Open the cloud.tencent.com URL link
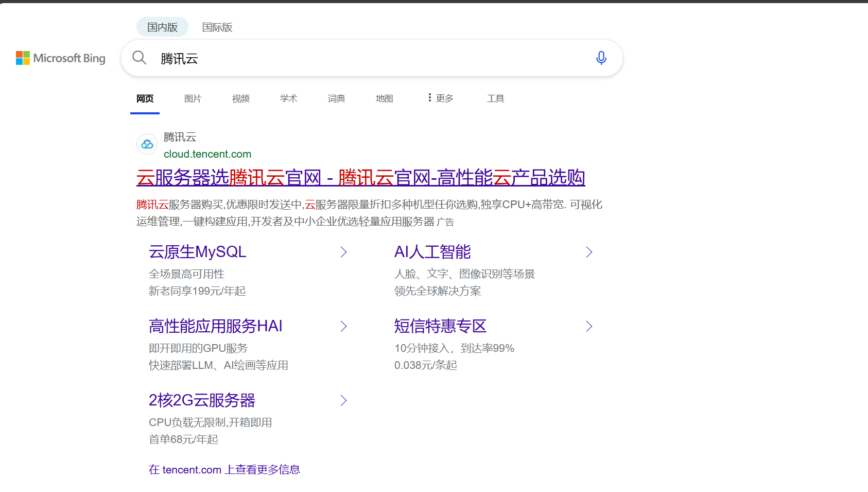 [x=207, y=154]
